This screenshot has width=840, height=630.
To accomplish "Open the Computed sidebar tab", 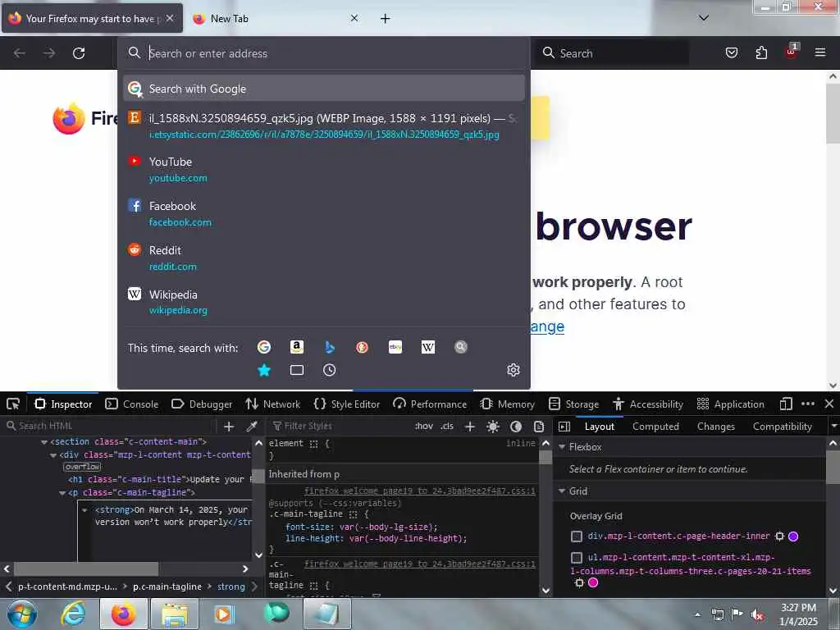I will click(655, 427).
